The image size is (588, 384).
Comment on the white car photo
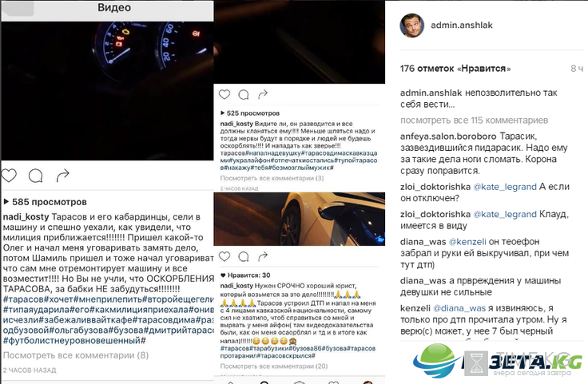click(244, 256)
